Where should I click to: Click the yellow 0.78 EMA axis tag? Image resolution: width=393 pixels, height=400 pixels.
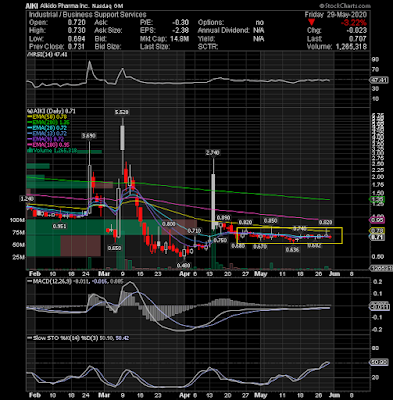(x=377, y=231)
